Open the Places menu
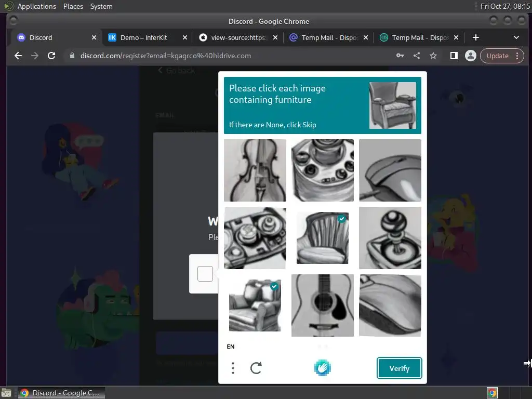 point(73,6)
